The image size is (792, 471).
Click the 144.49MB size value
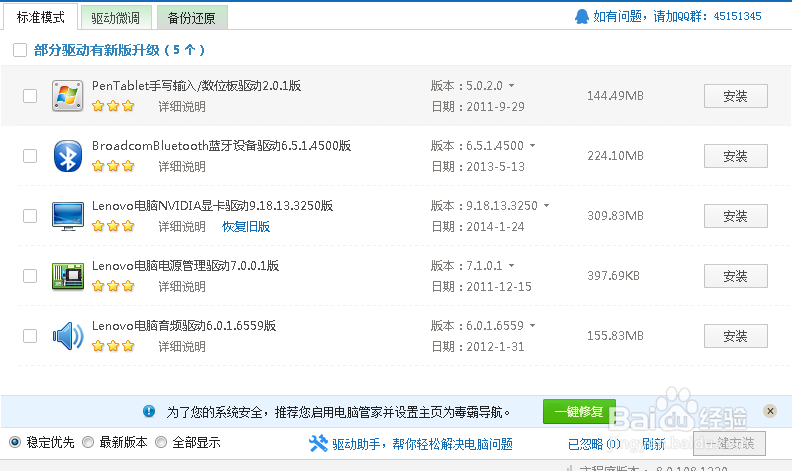[615, 96]
